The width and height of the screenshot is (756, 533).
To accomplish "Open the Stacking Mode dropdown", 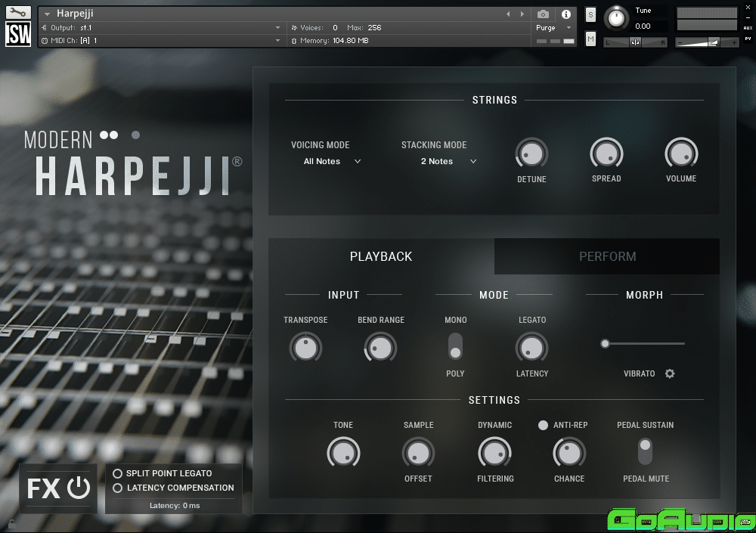I will pos(448,161).
